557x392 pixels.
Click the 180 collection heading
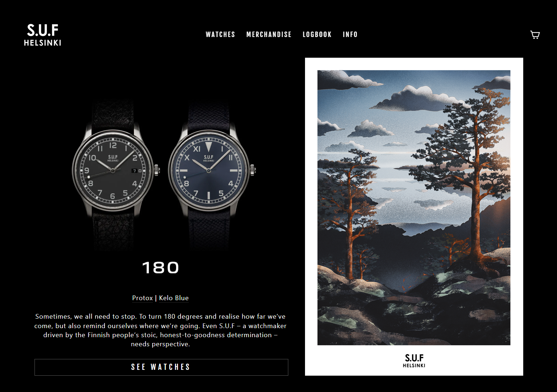[x=160, y=268]
